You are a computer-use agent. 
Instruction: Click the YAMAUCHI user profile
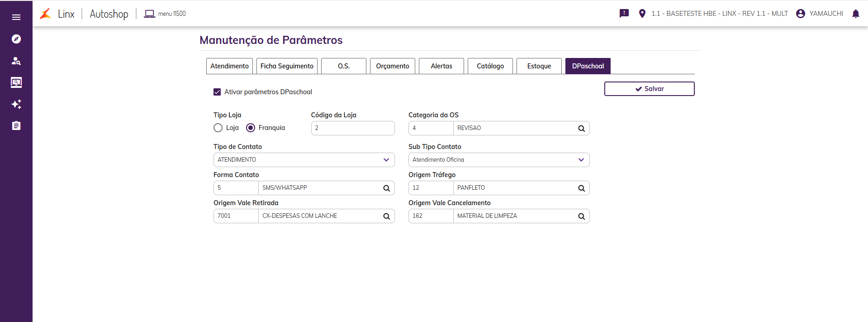[820, 14]
